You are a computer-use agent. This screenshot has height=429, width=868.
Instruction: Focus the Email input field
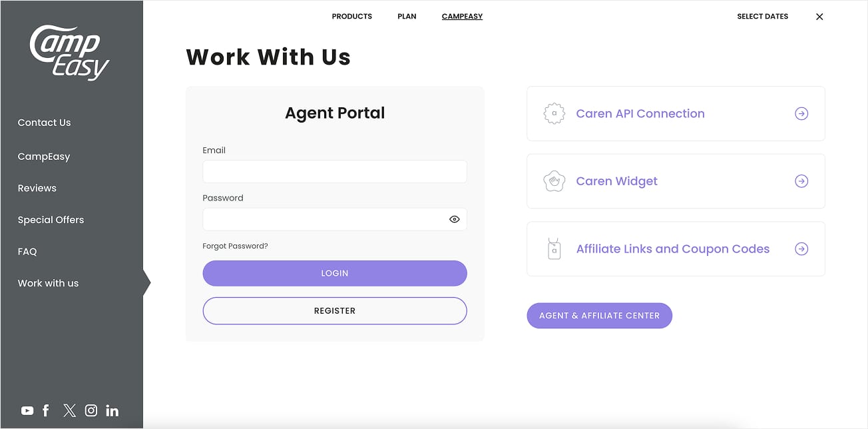click(335, 172)
